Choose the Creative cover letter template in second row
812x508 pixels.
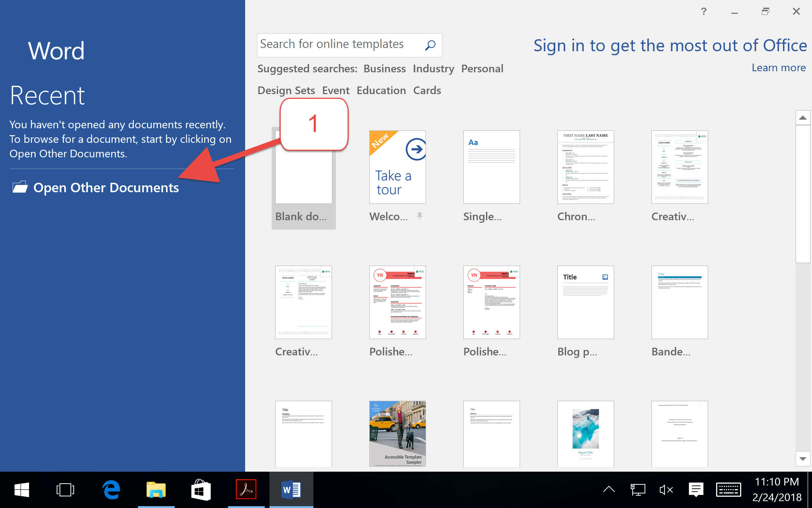[304, 302]
